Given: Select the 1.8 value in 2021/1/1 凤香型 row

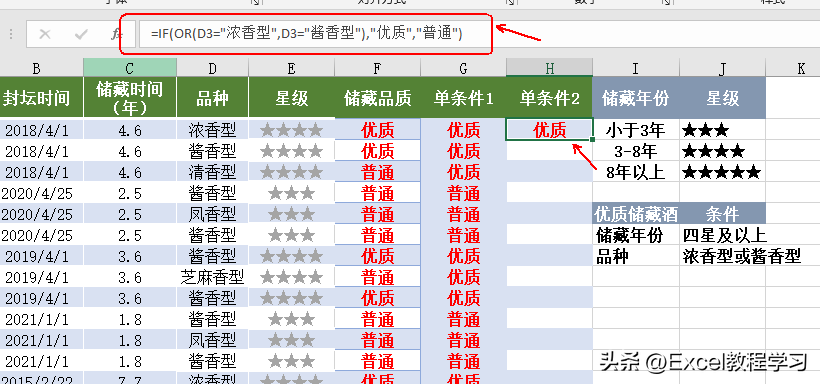Looking at the screenshot, I should pyautogui.click(x=130, y=340).
